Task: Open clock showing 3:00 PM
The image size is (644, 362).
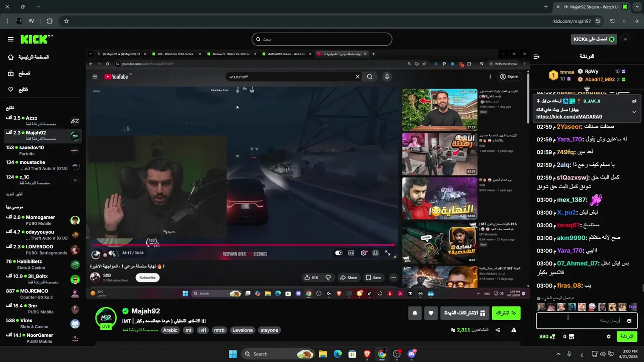Action: (x=629, y=354)
